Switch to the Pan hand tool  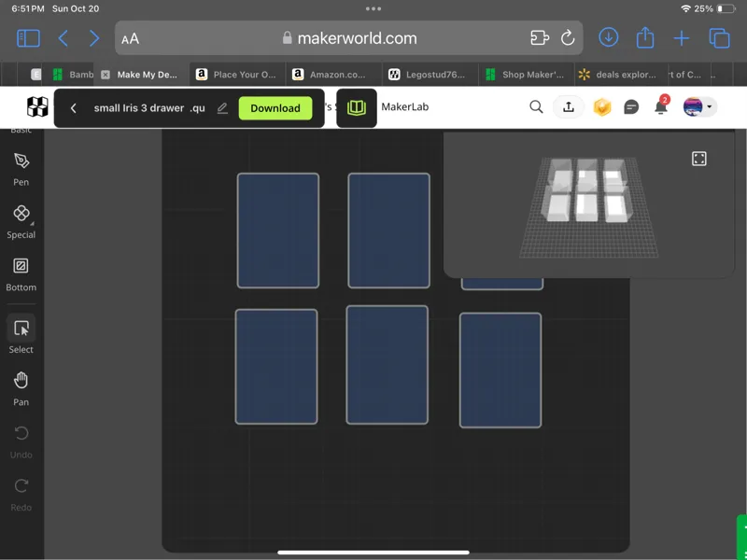pyautogui.click(x=21, y=389)
